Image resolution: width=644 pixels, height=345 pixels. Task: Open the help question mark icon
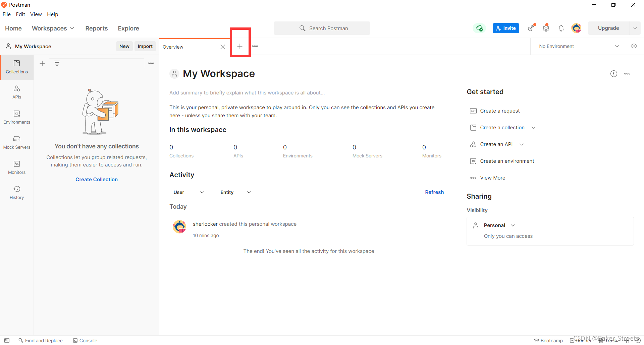tap(638, 341)
